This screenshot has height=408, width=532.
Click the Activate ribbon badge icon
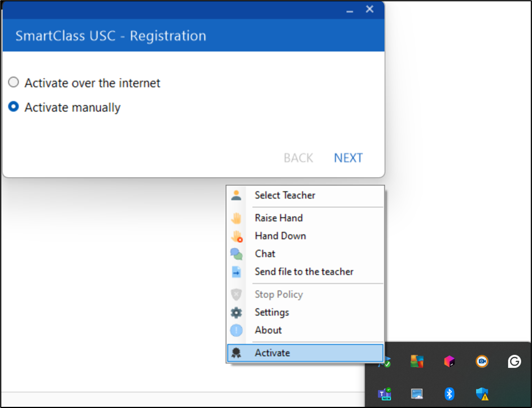(237, 353)
